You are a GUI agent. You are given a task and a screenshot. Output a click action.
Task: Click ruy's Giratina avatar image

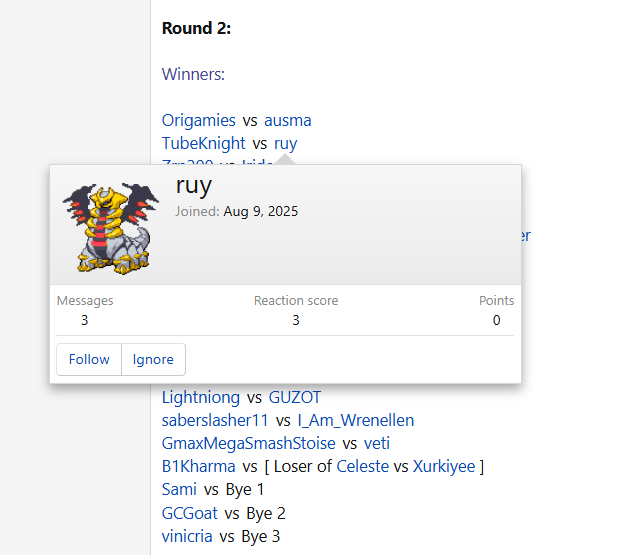111,227
